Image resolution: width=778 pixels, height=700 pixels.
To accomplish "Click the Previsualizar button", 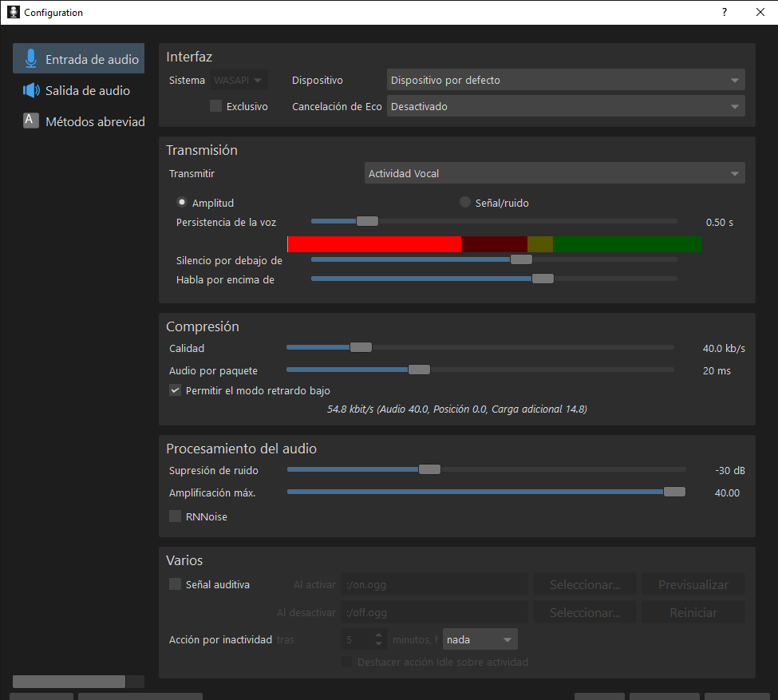I will [x=693, y=584].
